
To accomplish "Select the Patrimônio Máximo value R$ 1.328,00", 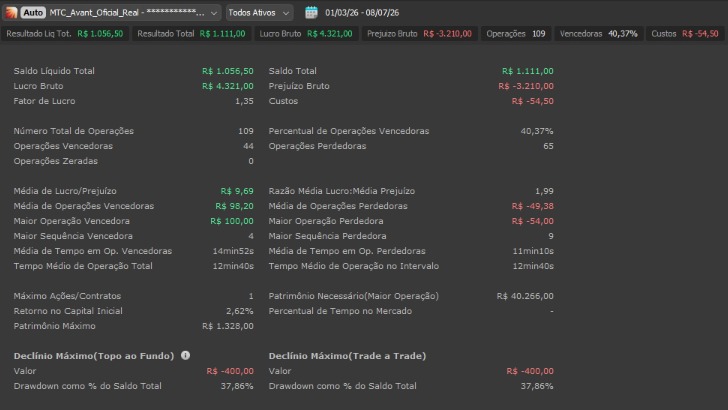I will pyautogui.click(x=228, y=326).
